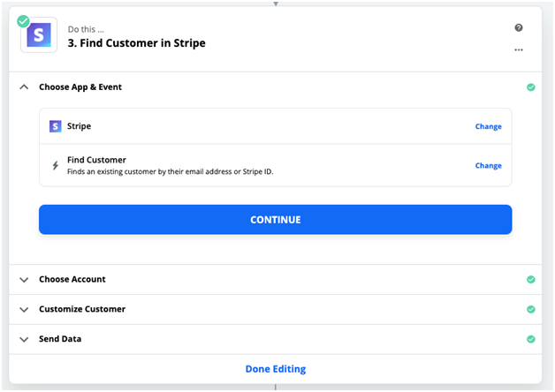
Task: Click the Send Data heading
Action: click(60, 339)
